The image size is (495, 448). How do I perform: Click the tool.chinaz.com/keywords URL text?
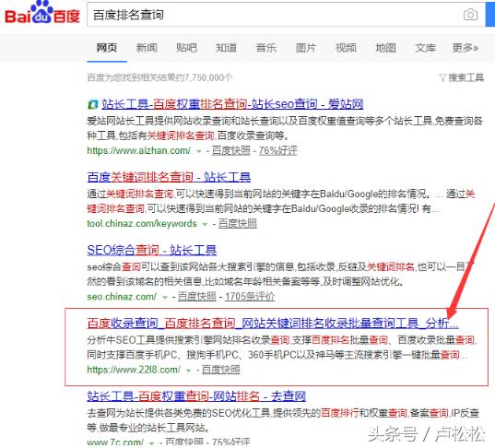click(142, 223)
